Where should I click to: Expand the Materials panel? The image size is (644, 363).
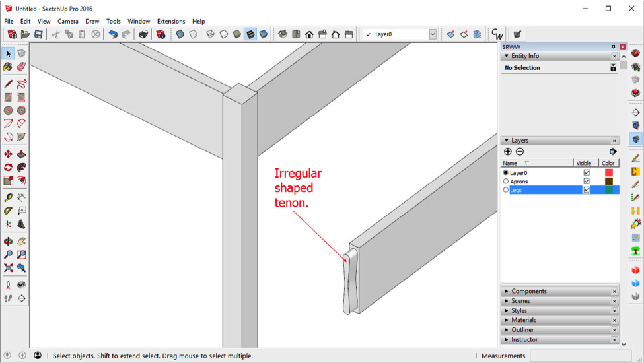pos(524,320)
